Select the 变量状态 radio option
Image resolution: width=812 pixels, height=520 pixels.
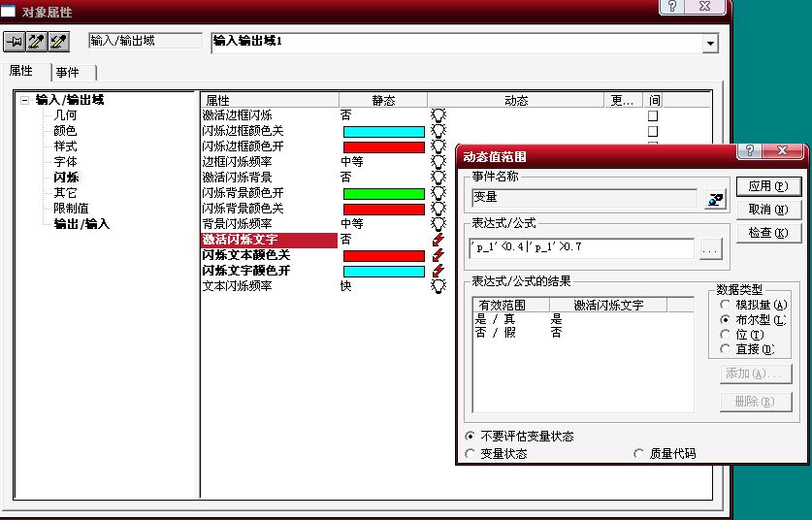(x=470, y=454)
